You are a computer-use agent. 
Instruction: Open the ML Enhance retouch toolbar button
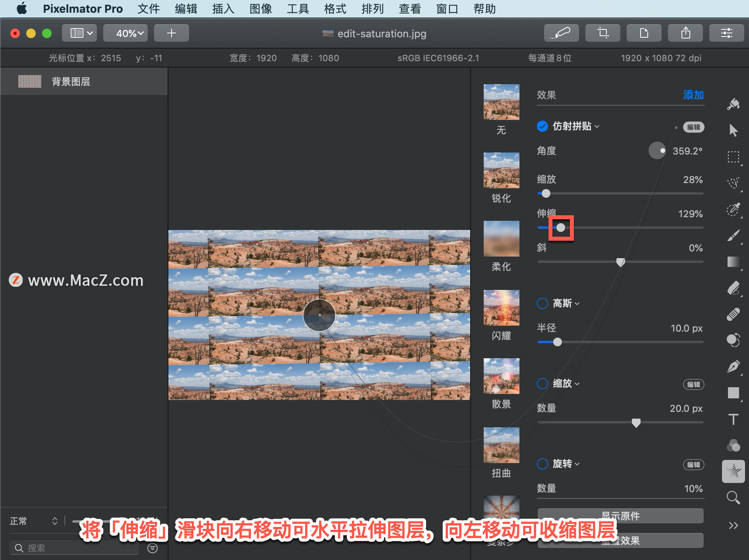click(x=561, y=33)
